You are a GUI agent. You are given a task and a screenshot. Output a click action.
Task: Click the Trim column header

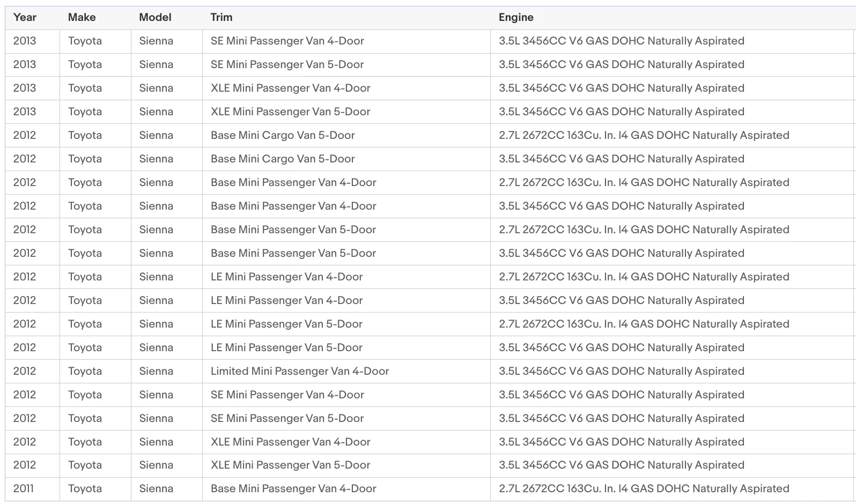pos(222,17)
